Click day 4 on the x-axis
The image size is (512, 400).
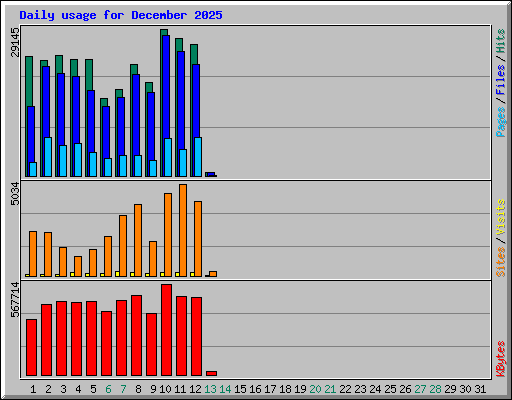point(78,389)
